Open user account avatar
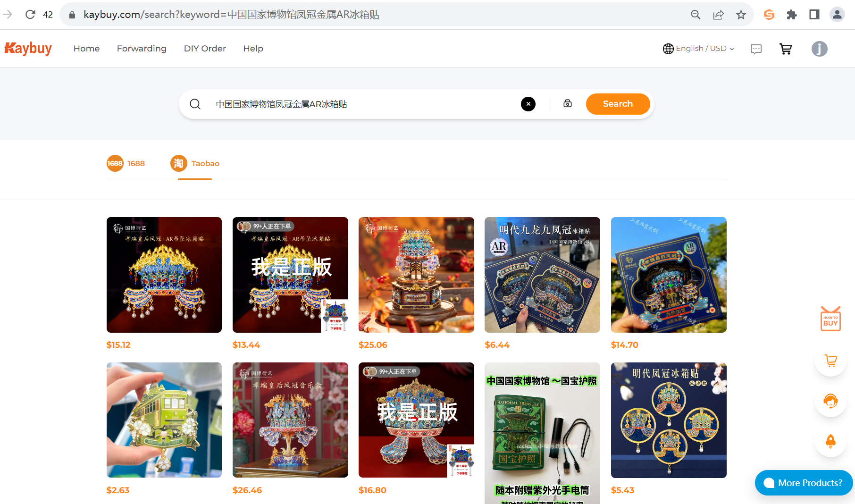Screen dimensions: 855x504 point(819,49)
